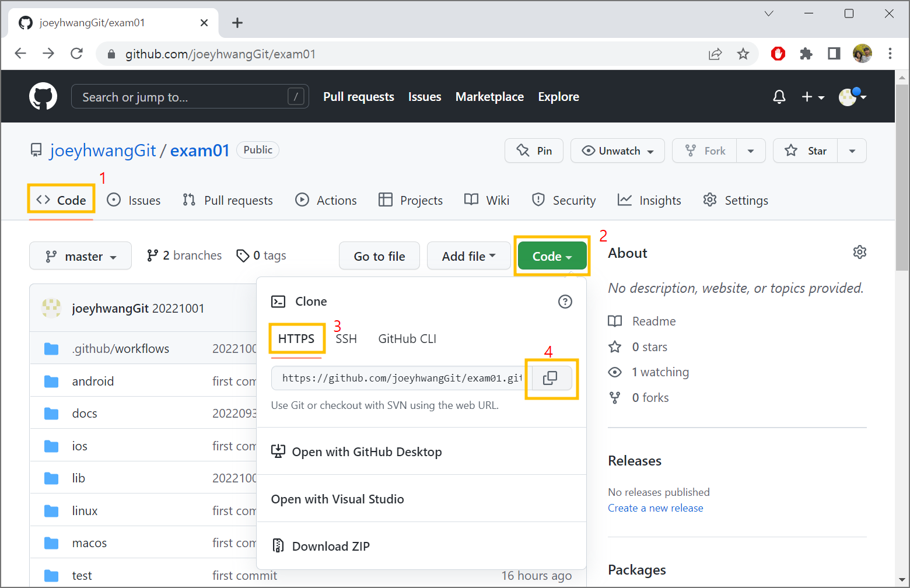Open Chrome profile avatar
The image size is (910, 588).
pyautogui.click(x=862, y=54)
